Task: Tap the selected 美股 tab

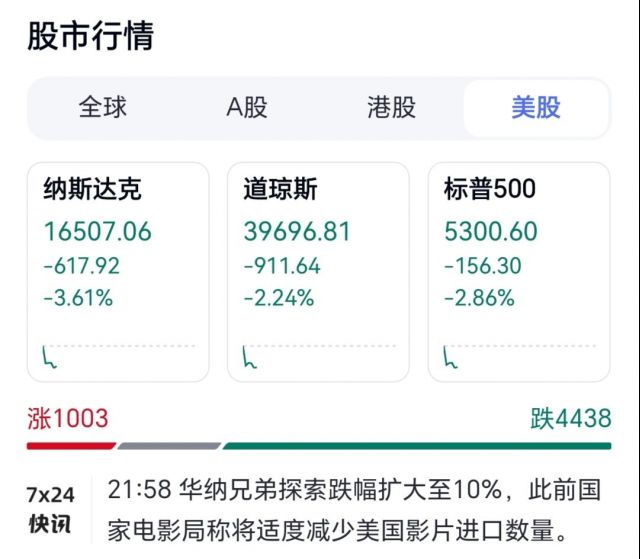Action: 536,108
